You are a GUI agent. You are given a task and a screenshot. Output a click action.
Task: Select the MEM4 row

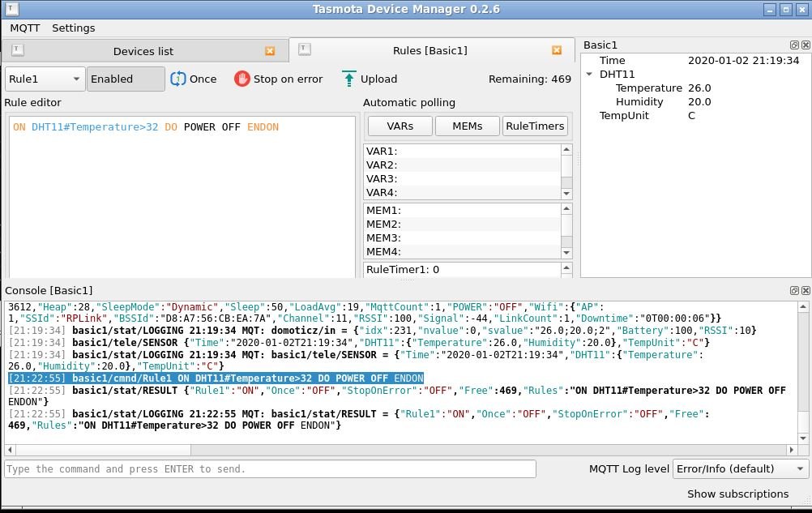tap(463, 251)
